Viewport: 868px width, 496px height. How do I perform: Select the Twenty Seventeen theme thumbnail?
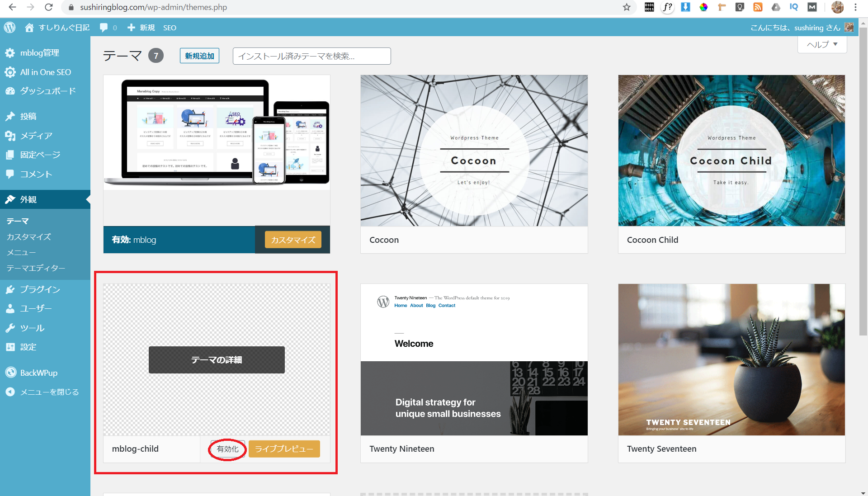tap(731, 359)
